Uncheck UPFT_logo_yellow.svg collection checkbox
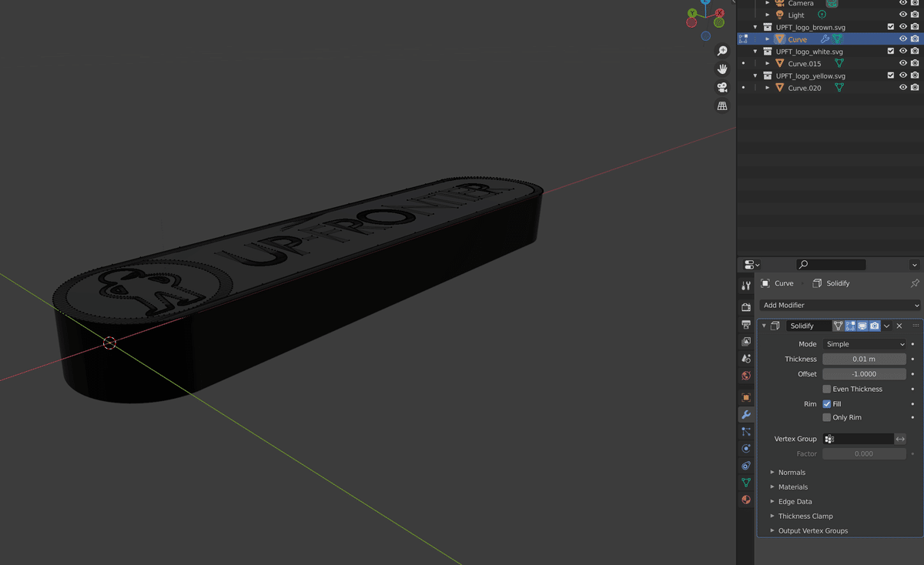Viewport: 924px width, 565px height. pos(891,76)
